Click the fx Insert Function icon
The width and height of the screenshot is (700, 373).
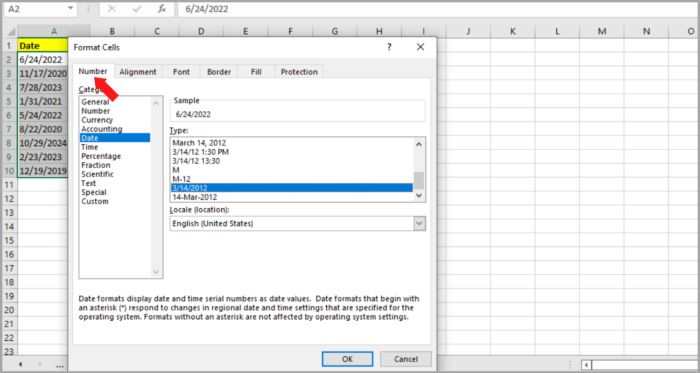pos(162,9)
